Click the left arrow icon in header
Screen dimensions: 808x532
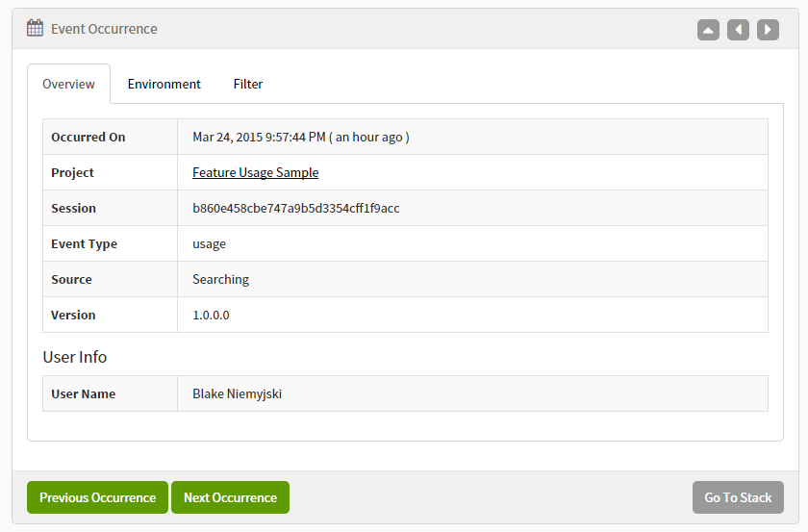(x=738, y=30)
